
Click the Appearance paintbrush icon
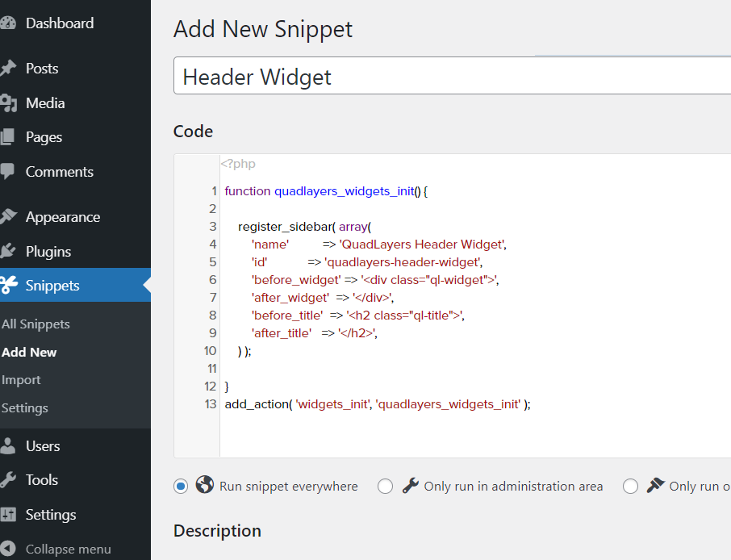pos(8,217)
